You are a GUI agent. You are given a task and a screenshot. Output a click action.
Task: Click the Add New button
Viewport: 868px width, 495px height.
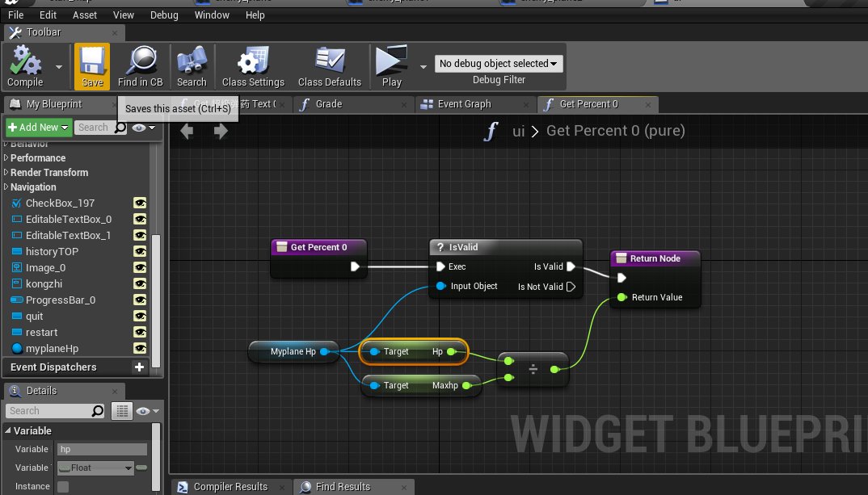point(38,128)
